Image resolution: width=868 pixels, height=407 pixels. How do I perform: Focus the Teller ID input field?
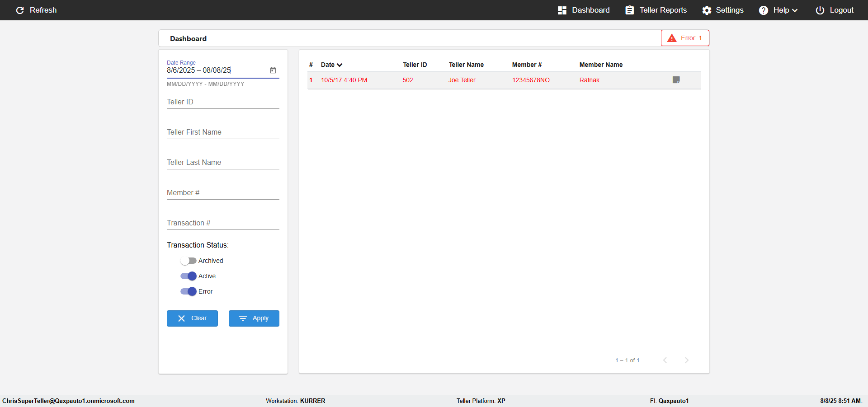[223, 102]
